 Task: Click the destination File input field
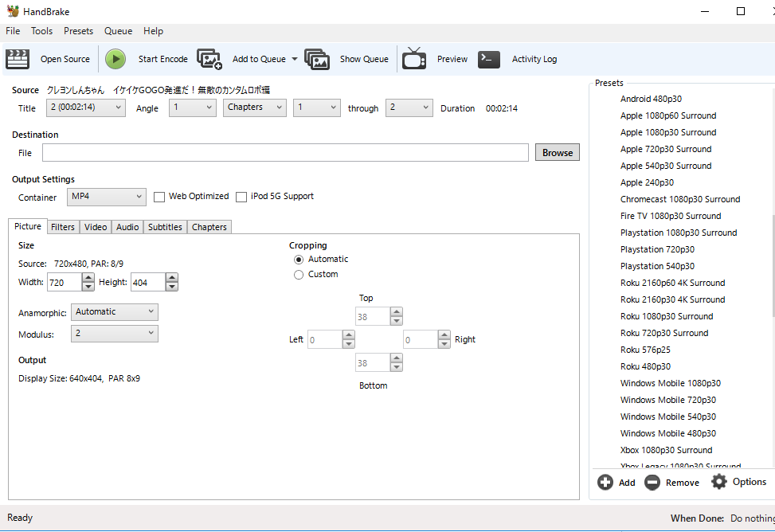285,153
